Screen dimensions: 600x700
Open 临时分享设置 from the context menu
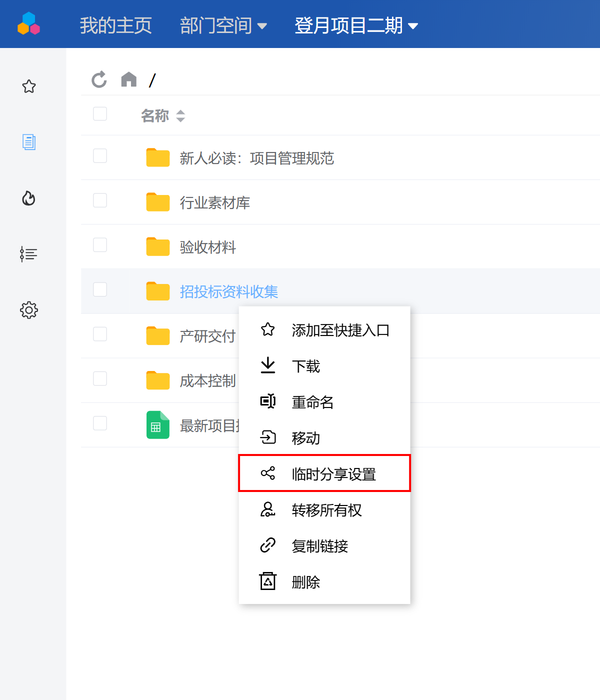(x=324, y=473)
